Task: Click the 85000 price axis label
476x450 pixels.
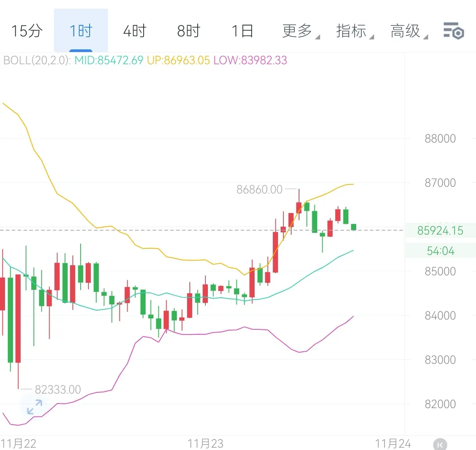Action: (x=440, y=271)
